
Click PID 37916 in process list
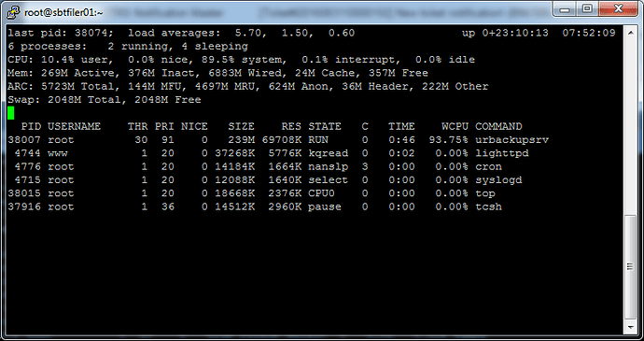tap(24, 206)
